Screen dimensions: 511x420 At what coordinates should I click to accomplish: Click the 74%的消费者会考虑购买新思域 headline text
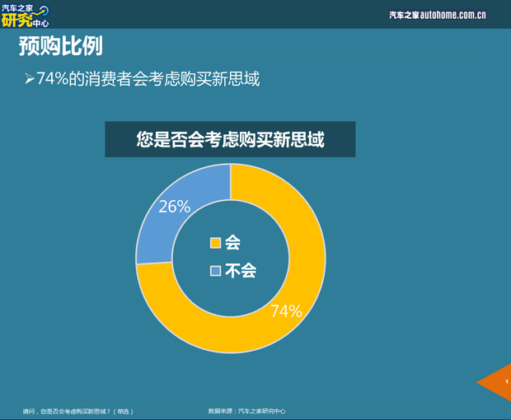pos(148,79)
